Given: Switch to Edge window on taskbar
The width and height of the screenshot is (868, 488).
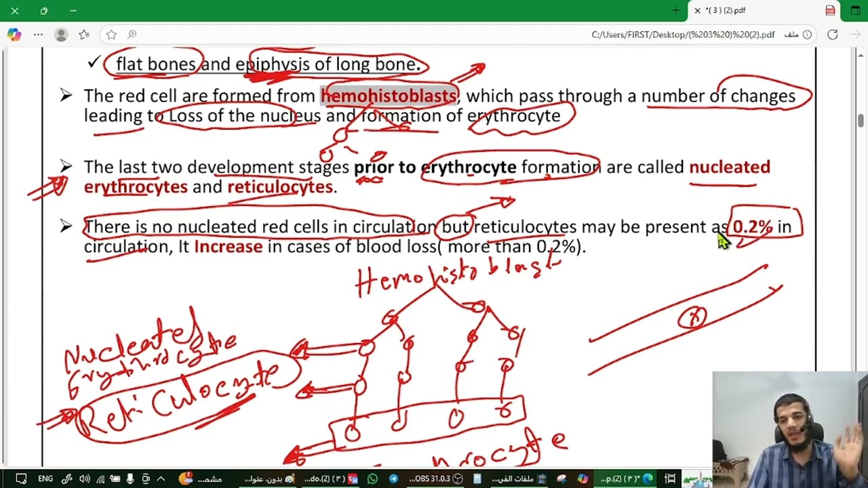Looking at the screenshot, I should pos(627,479).
